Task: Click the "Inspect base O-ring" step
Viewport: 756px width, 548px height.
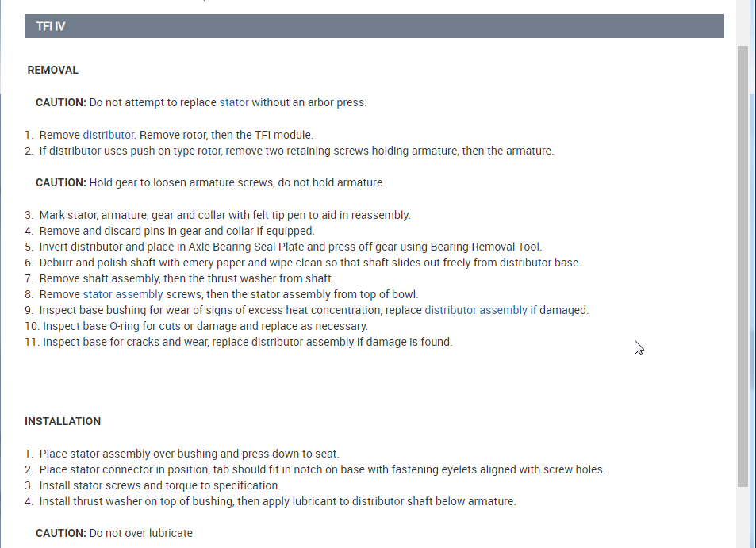Action: 205,326
